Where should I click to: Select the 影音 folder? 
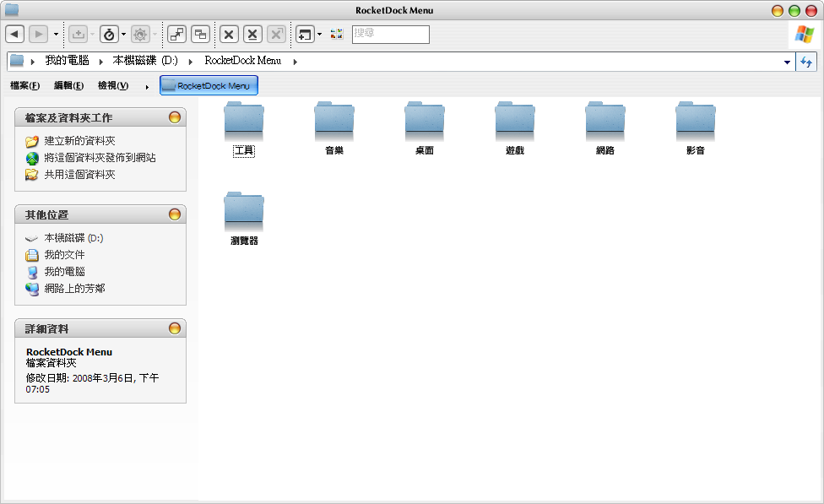tap(696, 129)
